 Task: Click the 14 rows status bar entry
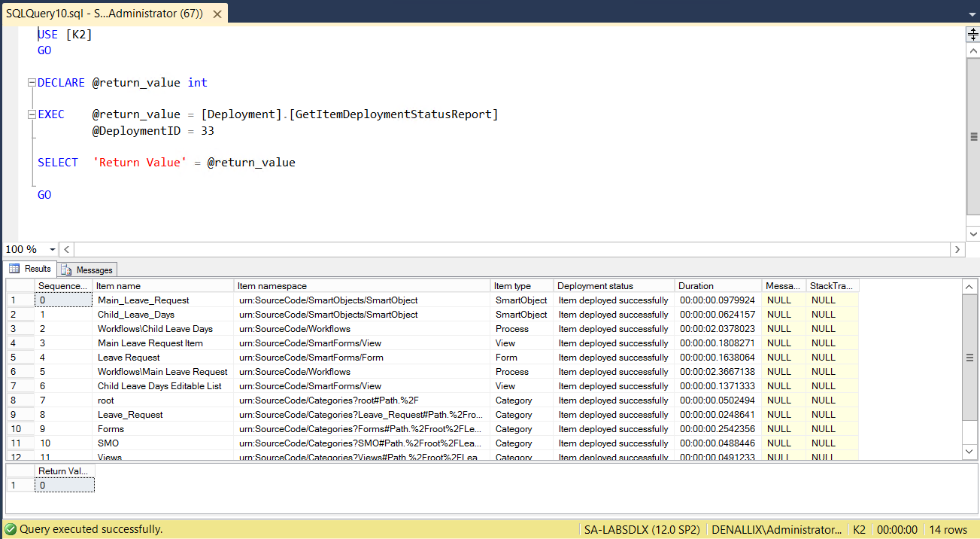point(948,530)
